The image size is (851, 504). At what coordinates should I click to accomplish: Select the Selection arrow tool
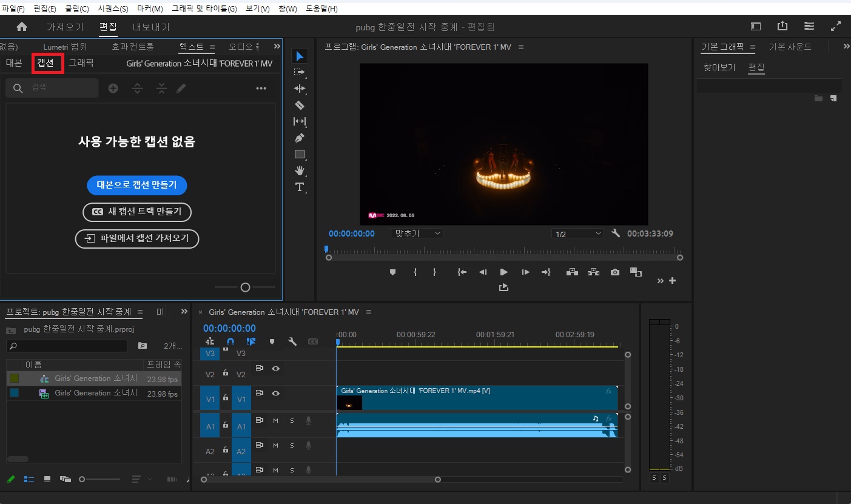pyautogui.click(x=300, y=56)
